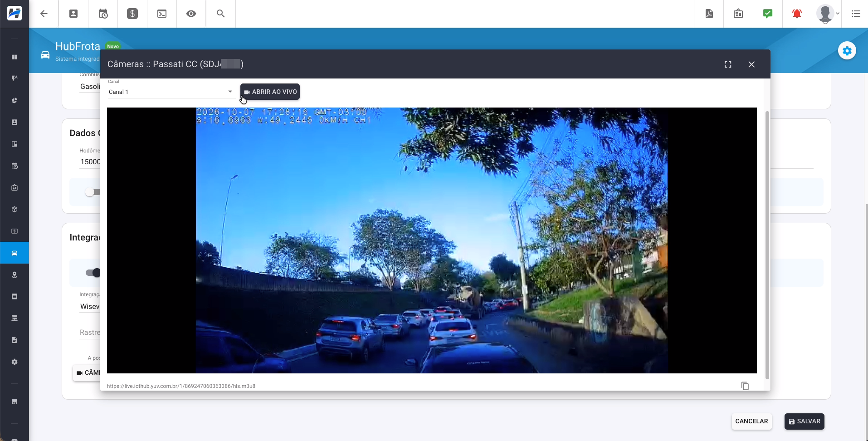Click the fullscreen icon in camera dialog
This screenshot has width=868, height=441.
coord(728,64)
